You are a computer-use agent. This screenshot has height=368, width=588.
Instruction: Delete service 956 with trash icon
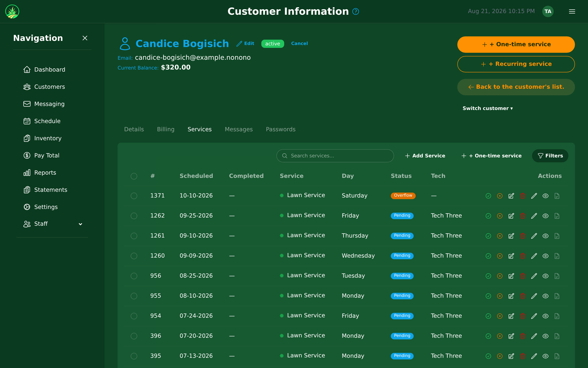point(523,276)
